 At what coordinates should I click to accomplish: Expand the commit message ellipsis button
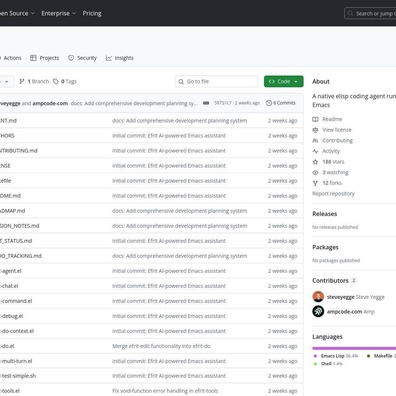click(206, 103)
